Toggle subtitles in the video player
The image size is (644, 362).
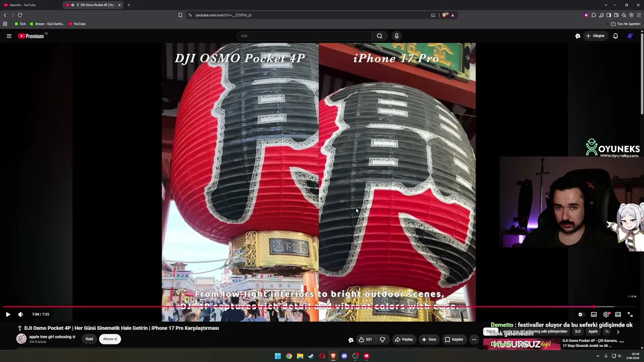[594, 314]
